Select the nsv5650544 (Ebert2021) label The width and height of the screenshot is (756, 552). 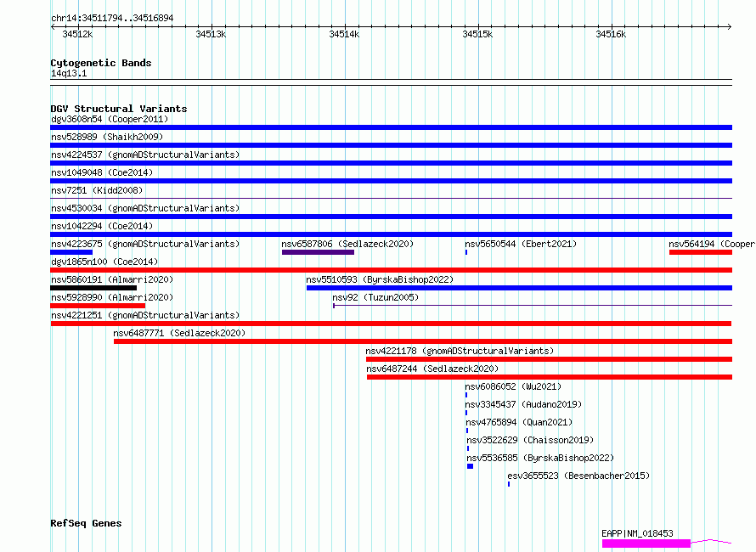[521, 244]
